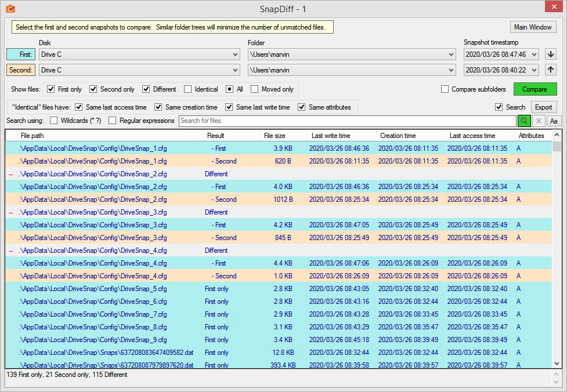Click the status box scroll down arrow
This screenshot has width=567, height=392.
point(556,382)
